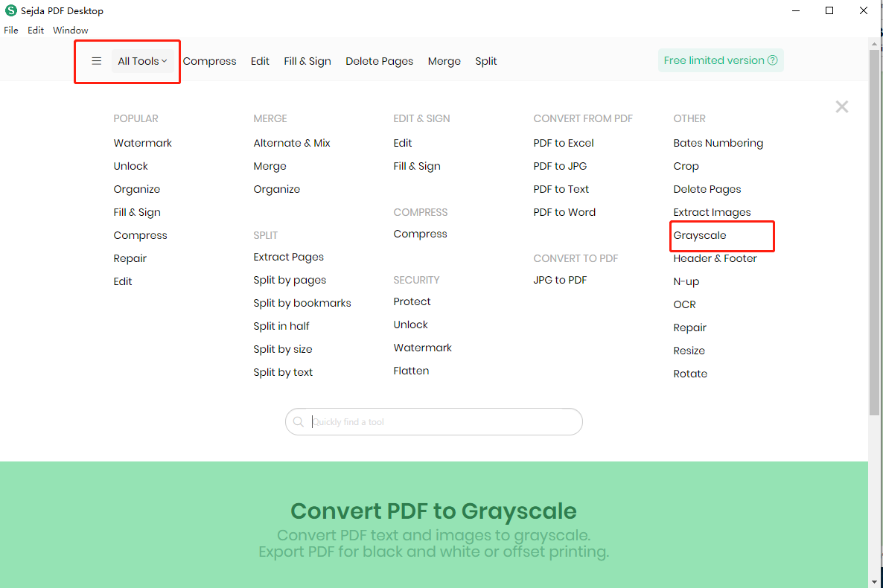Open the Split by text tool

[283, 372]
